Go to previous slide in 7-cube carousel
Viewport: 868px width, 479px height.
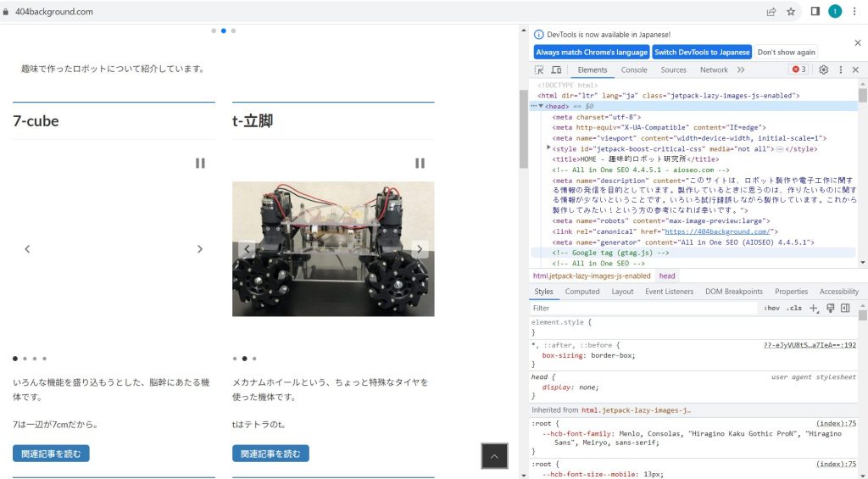[27, 249]
